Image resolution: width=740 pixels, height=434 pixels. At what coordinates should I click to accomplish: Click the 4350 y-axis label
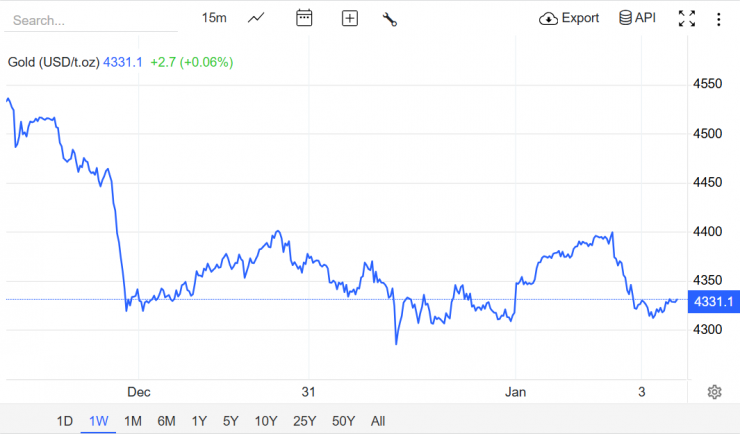(x=707, y=280)
